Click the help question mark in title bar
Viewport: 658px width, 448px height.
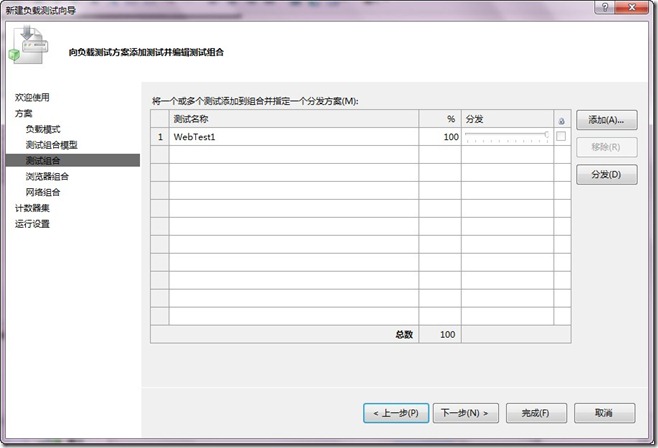point(605,7)
